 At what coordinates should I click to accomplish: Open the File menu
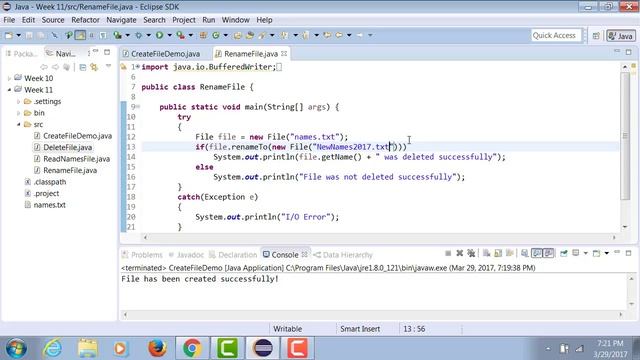point(9,20)
